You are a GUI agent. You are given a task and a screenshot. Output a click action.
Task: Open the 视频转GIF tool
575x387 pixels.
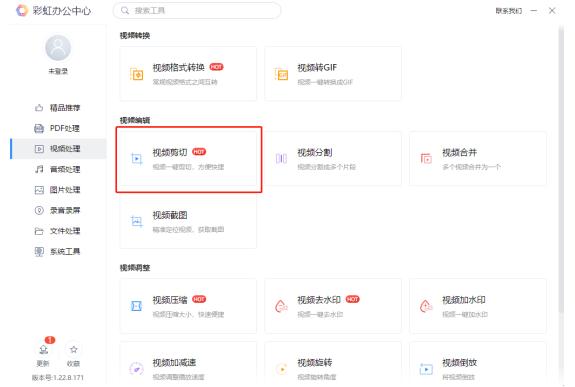pos(333,74)
